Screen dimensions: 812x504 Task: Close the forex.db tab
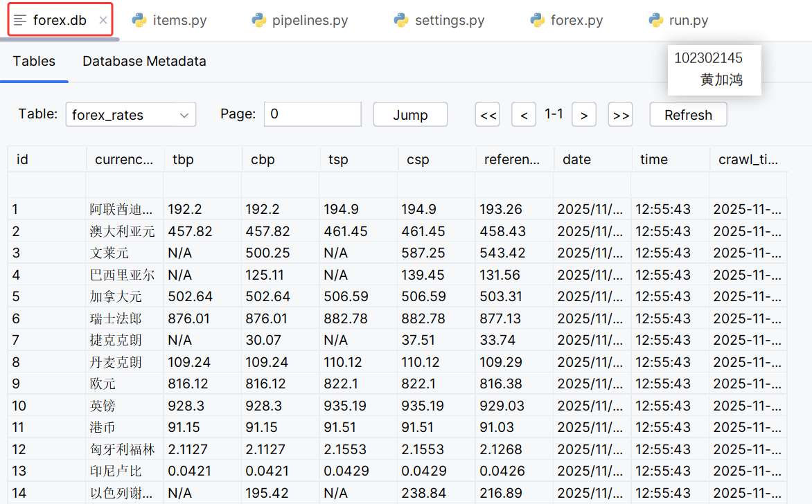[103, 20]
